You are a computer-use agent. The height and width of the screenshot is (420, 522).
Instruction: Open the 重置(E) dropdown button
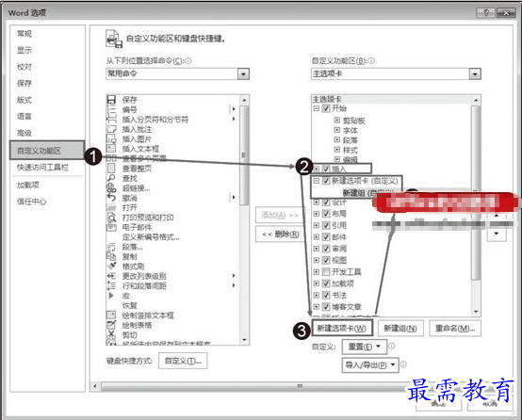(365, 347)
